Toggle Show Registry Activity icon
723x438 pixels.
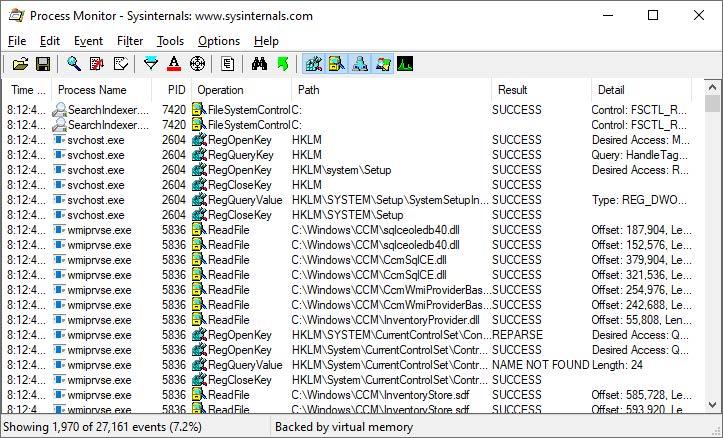coord(314,64)
